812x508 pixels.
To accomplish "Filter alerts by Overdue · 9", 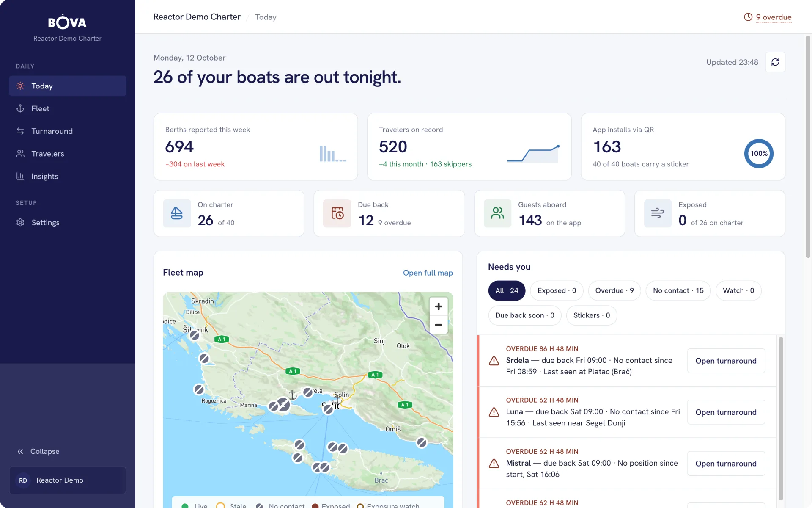I will [614, 290].
